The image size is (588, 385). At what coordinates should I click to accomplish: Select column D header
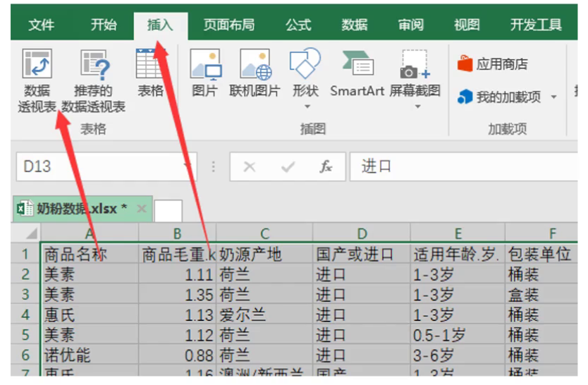tap(362, 233)
